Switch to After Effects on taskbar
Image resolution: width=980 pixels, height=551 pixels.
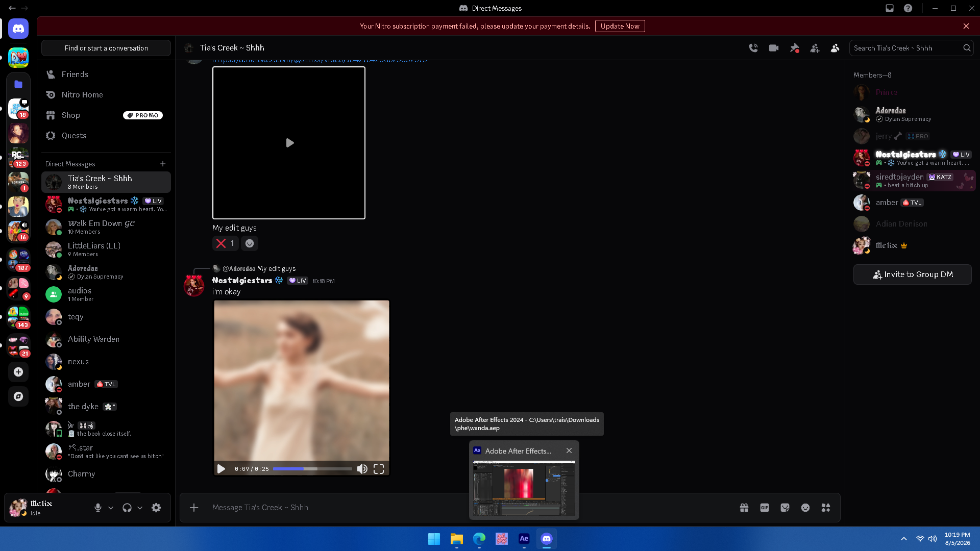[524, 539]
